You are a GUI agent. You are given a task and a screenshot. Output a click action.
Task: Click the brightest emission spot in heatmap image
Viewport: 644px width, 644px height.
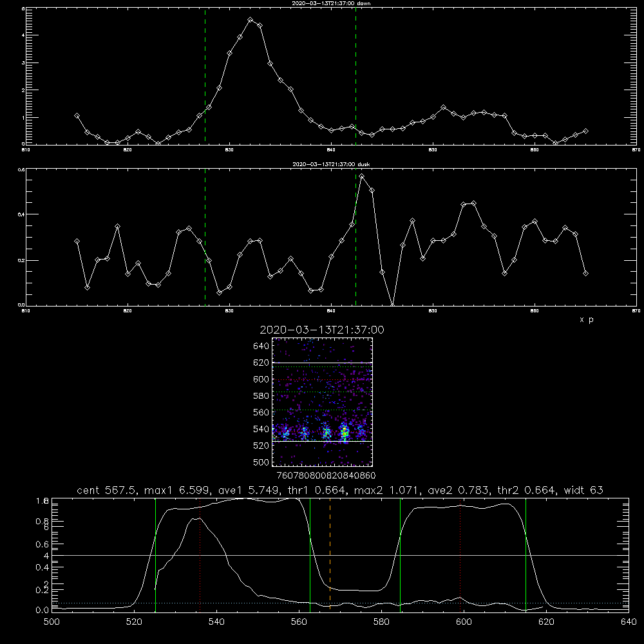tap(345, 433)
